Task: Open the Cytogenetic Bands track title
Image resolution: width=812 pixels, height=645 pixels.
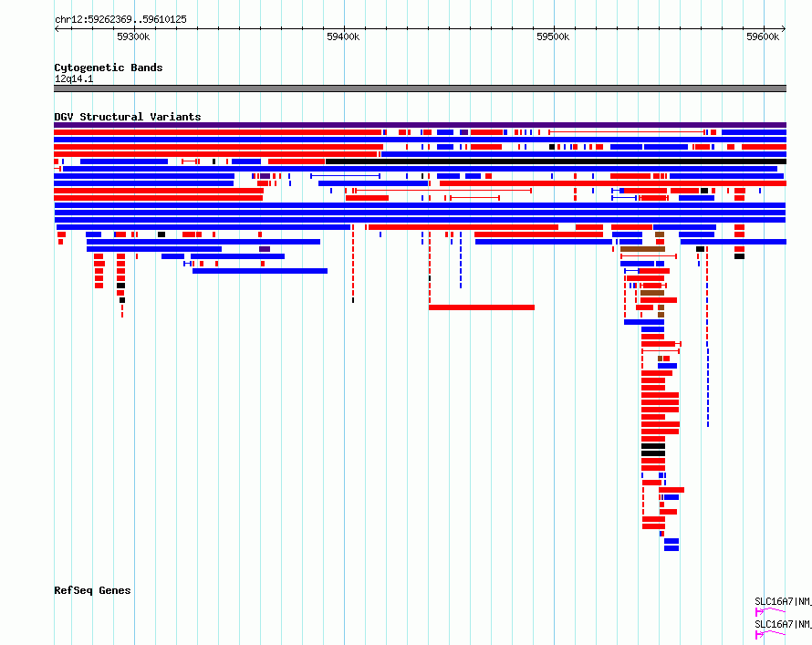Action: pos(109,68)
